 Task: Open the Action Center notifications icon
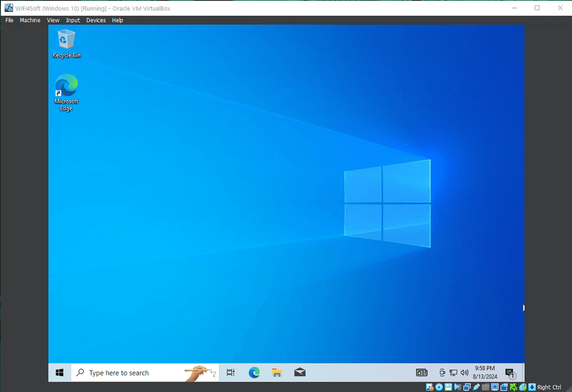point(509,372)
